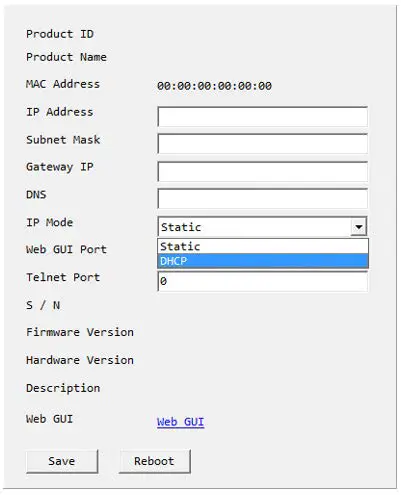Click the Description label
This screenshot has width=401, height=495.
click(x=63, y=388)
